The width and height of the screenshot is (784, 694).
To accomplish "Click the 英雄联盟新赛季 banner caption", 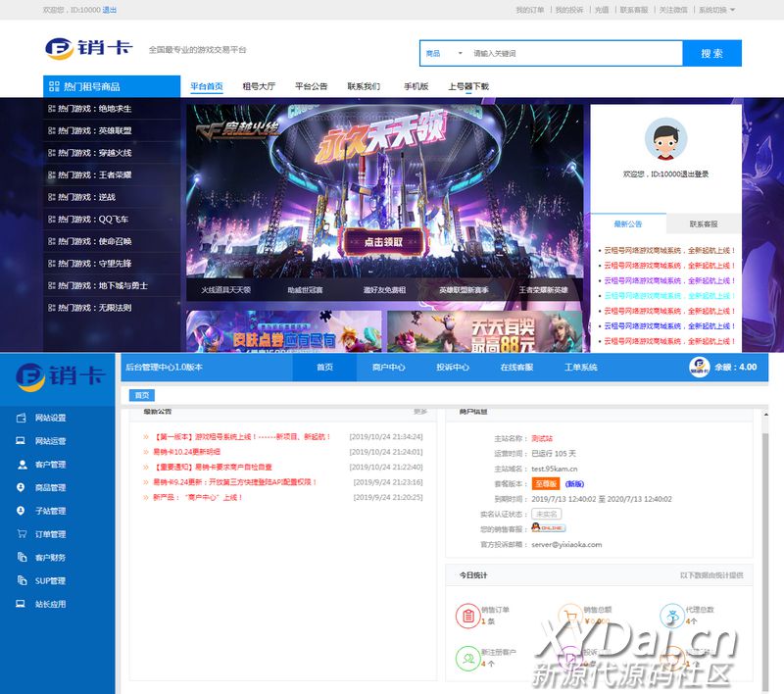I will (x=464, y=290).
